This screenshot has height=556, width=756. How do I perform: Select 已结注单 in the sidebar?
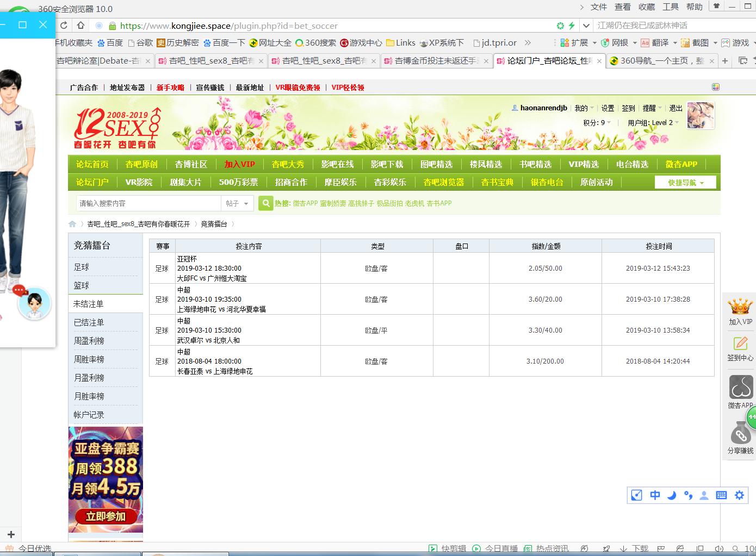(x=89, y=322)
